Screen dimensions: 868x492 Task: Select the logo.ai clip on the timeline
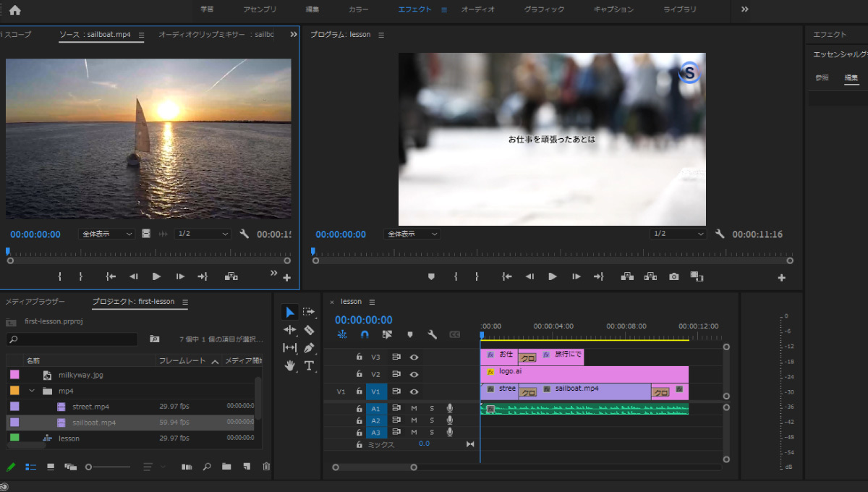pos(584,374)
